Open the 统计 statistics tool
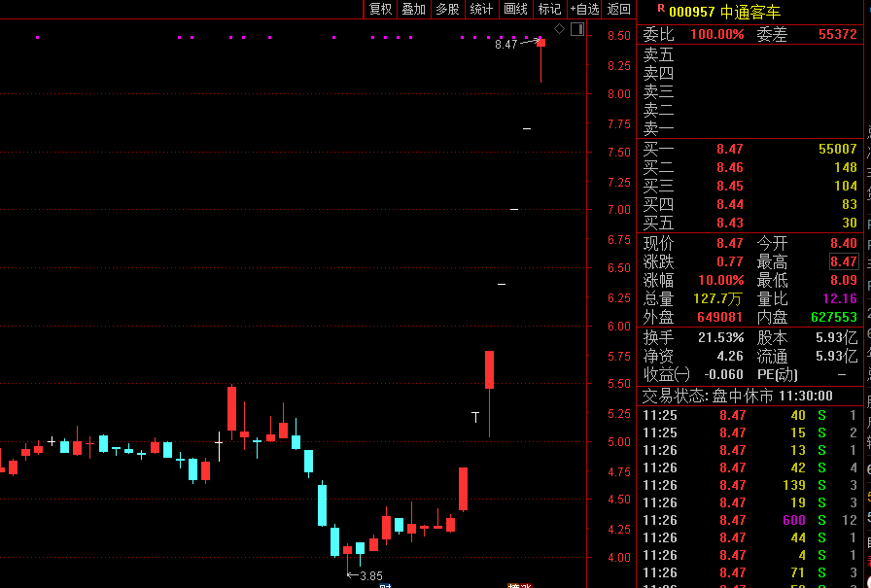The image size is (871, 588). pos(481,10)
